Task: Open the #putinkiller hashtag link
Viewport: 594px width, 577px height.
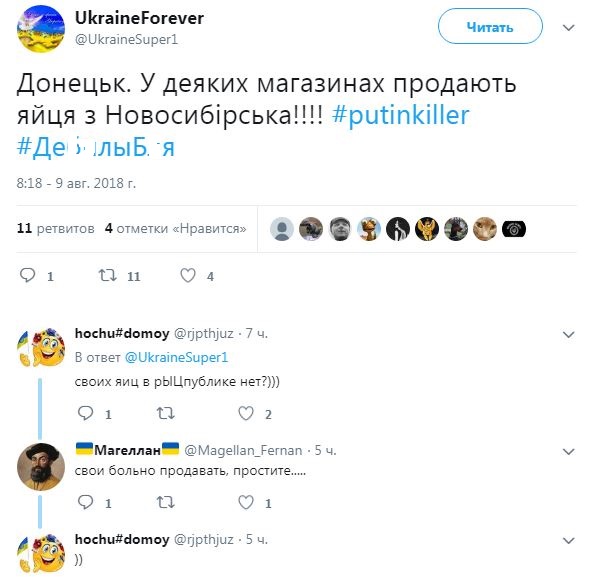Action: [400, 115]
